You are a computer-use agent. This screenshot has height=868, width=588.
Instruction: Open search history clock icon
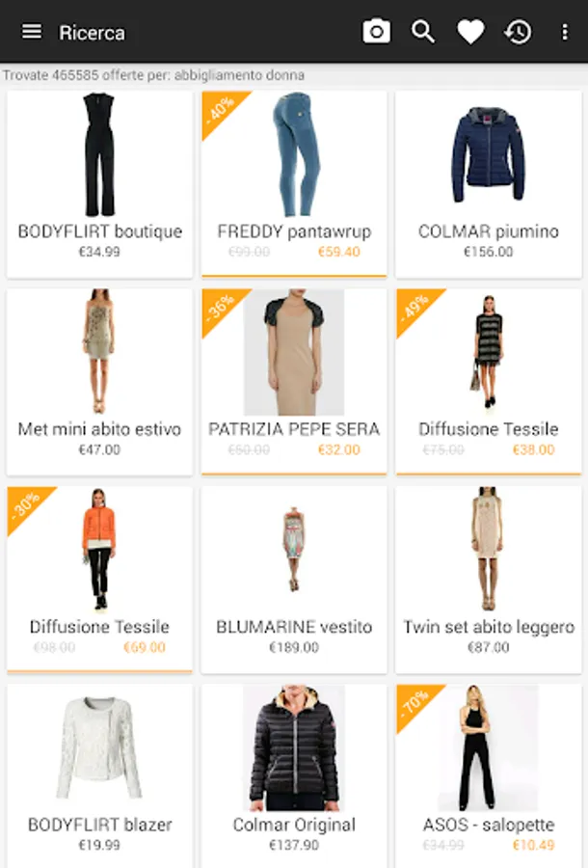pos(518,32)
